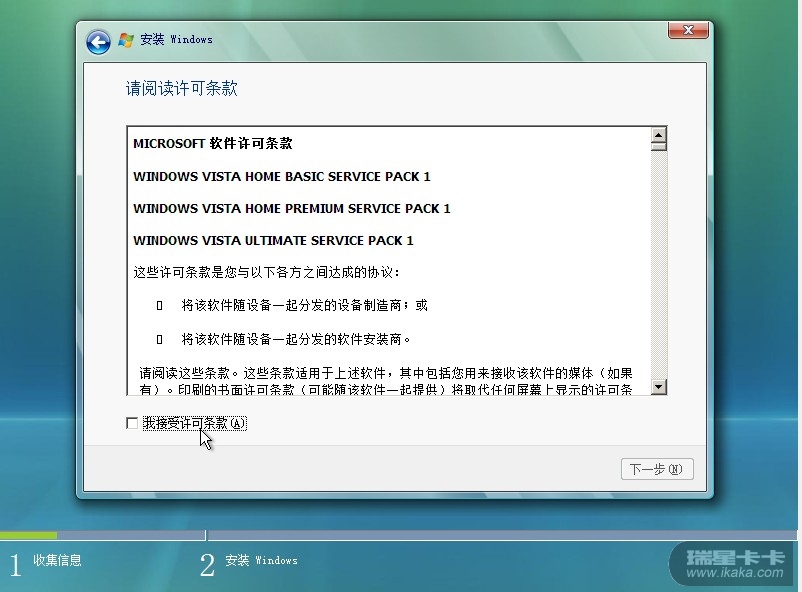Click step 1 收集信息 label
The image size is (802, 592).
click(x=57, y=560)
